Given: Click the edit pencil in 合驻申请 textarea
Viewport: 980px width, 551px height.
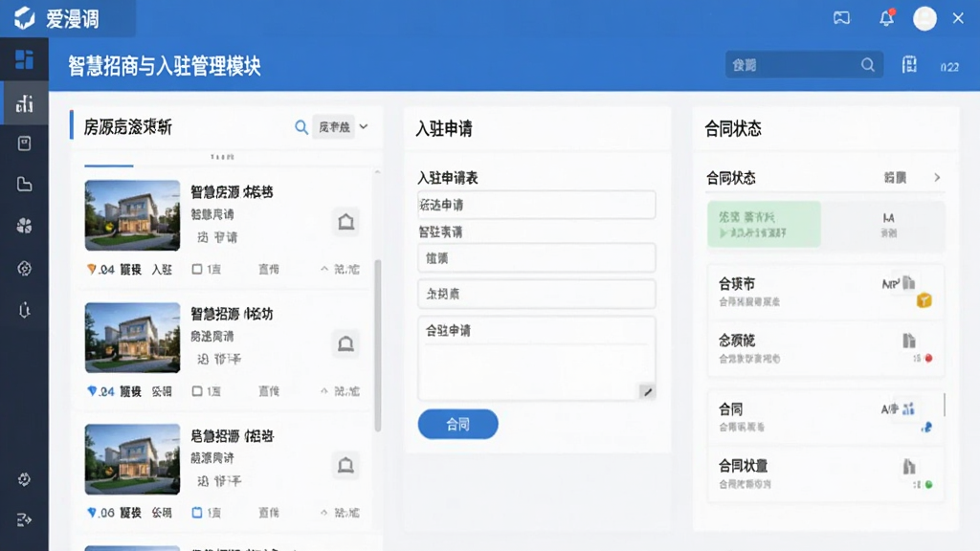Looking at the screenshot, I should (648, 391).
